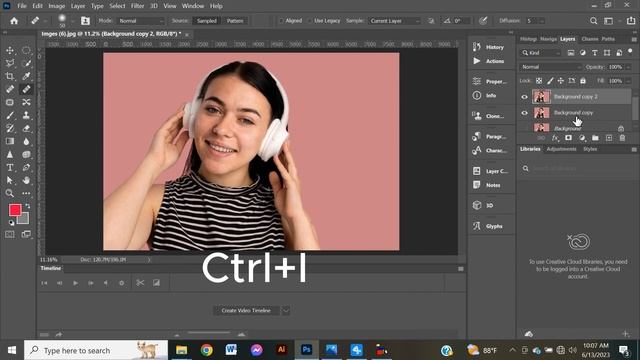Click the Pattern source button

[x=235, y=21]
